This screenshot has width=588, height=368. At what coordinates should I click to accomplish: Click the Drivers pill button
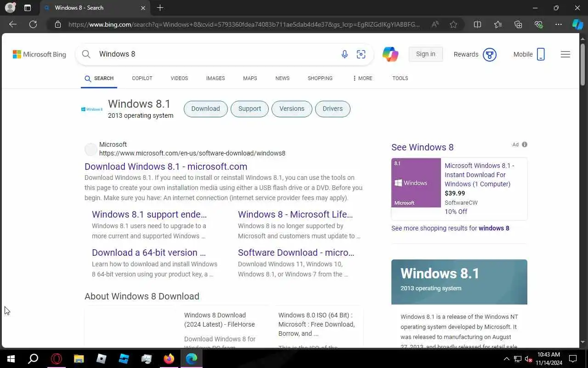pyautogui.click(x=333, y=109)
